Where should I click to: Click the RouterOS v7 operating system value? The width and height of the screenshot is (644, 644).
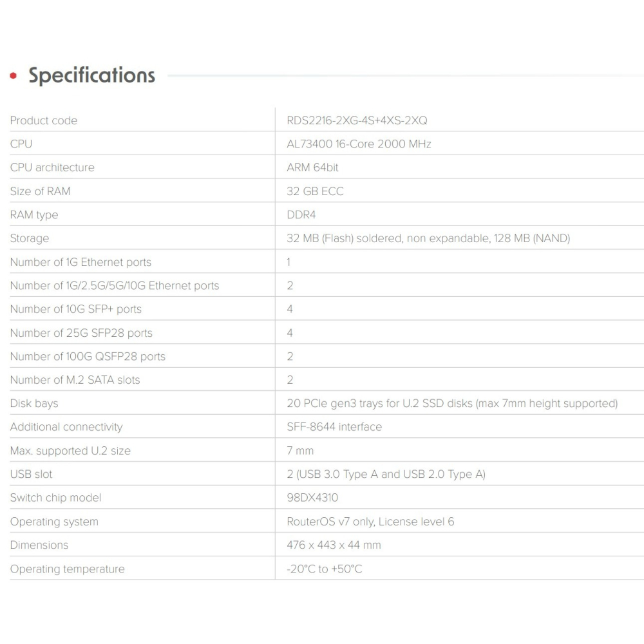click(x=370, y=522)
